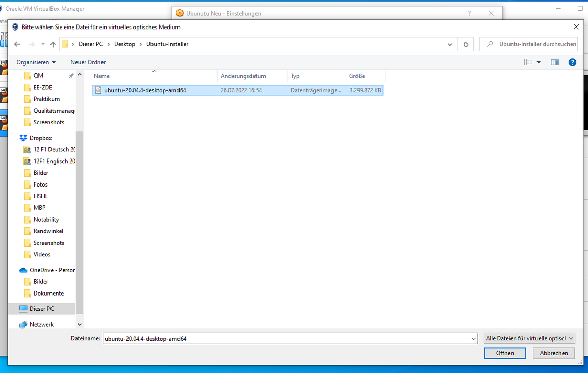
Task: Refresh the Ubuntu-Installer folder view
Action: [465, 44]
